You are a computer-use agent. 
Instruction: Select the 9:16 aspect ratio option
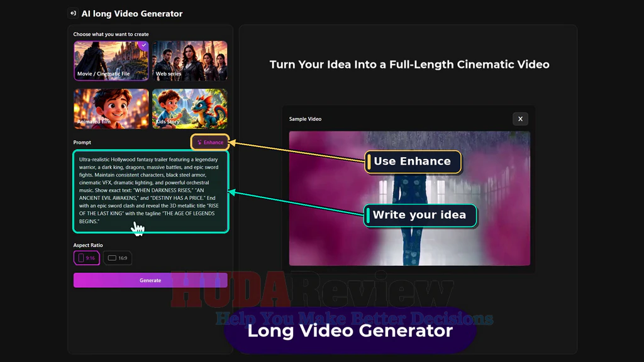point(87,258)
